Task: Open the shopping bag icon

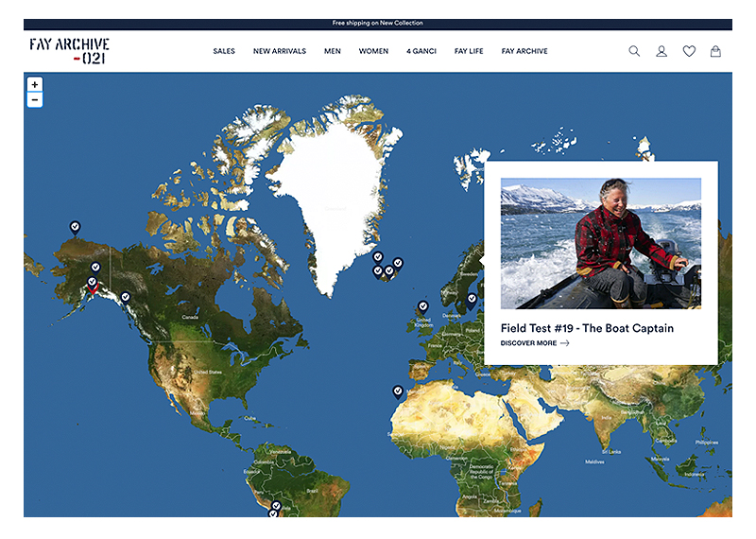Action: click(x=715, y=51)
